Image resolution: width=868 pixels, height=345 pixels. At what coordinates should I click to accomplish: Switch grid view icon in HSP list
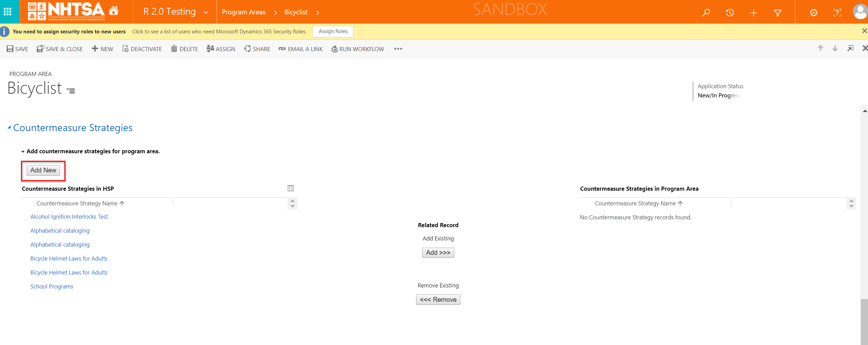pyautogui.click(x=291, y=188)
